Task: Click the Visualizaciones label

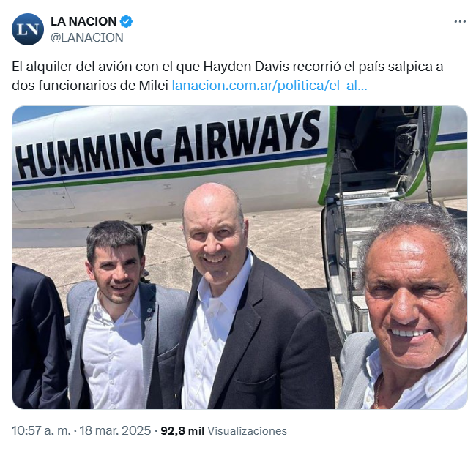Action: tap(247, 431)
